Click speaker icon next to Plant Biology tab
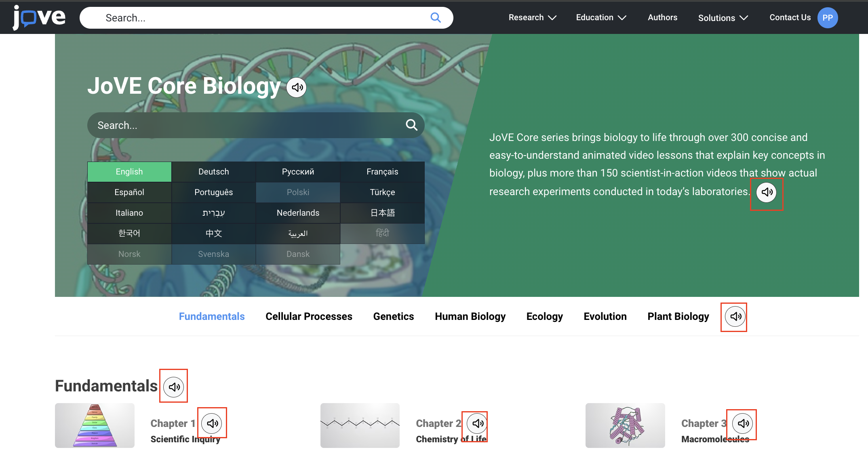The width and height of the screenshot is (868, 475). pos(735,316)
